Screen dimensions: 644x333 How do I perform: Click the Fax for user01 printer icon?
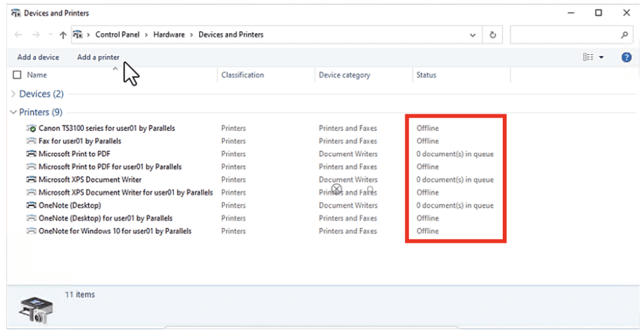pyautogui.click(x=31, y=141)
